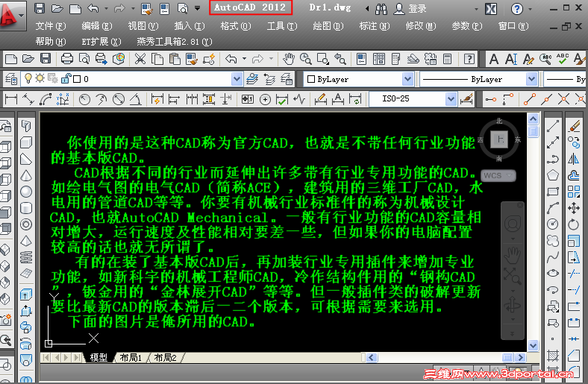Select the Extrude tool
This screenshot has width=588, height=384.
(26, 295)
